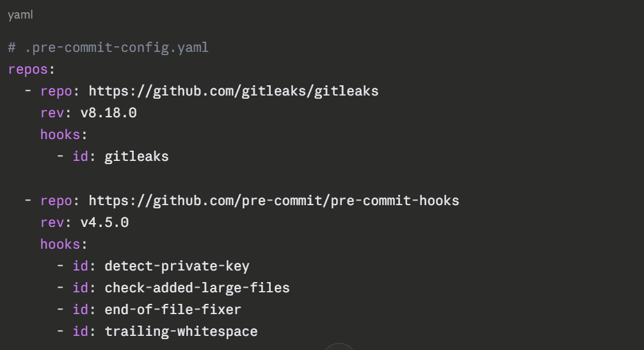Click the first 'repo' key for gitleaks
The image size is (644, 350).
[56, 91]
